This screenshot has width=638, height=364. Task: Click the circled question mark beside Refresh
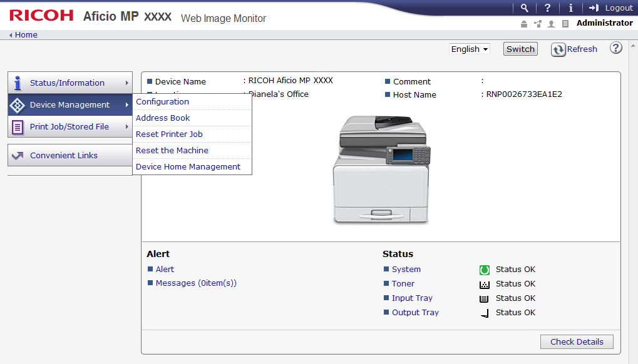[616, 48]
